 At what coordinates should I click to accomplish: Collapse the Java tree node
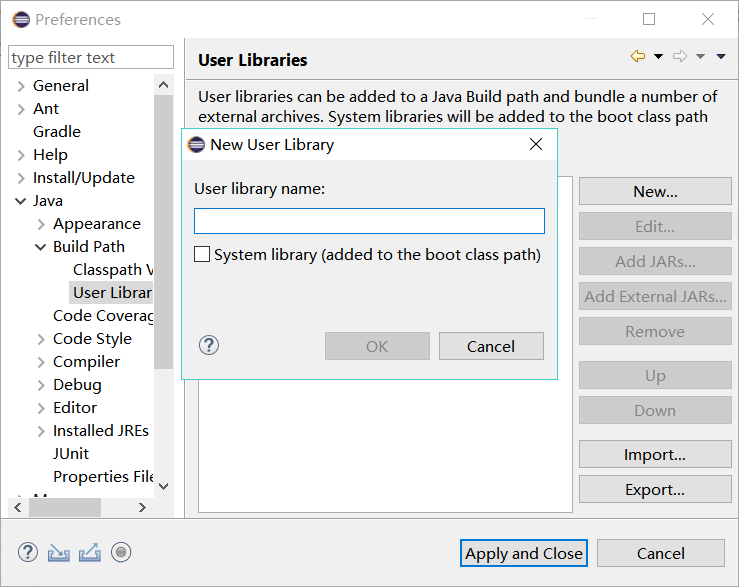[21, 201]
